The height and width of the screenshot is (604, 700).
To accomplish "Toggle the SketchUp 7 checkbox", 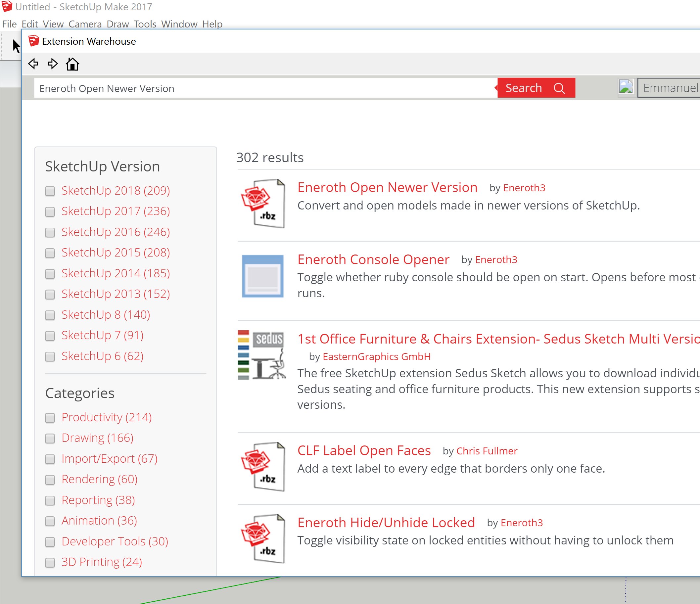I will 50,336.
